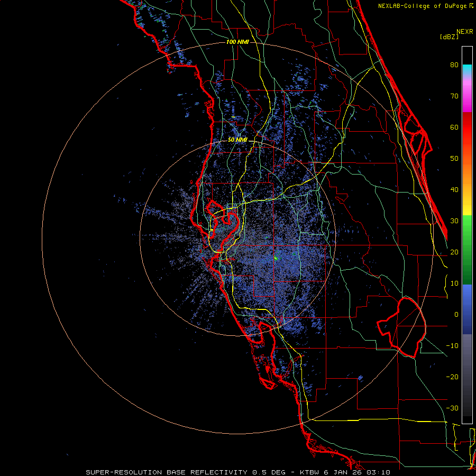The image size is (476, 476).
Task: Select the 100 NMI range ring label
Action: tap(237, 42)
